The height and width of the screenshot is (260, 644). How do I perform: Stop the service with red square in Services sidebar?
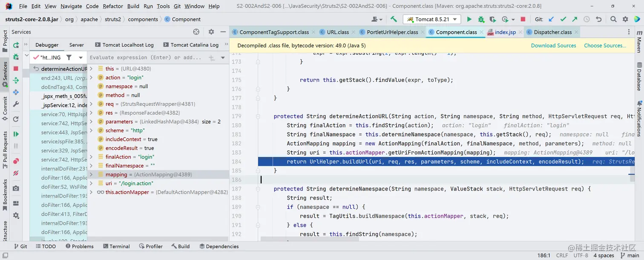click(16, 69)
